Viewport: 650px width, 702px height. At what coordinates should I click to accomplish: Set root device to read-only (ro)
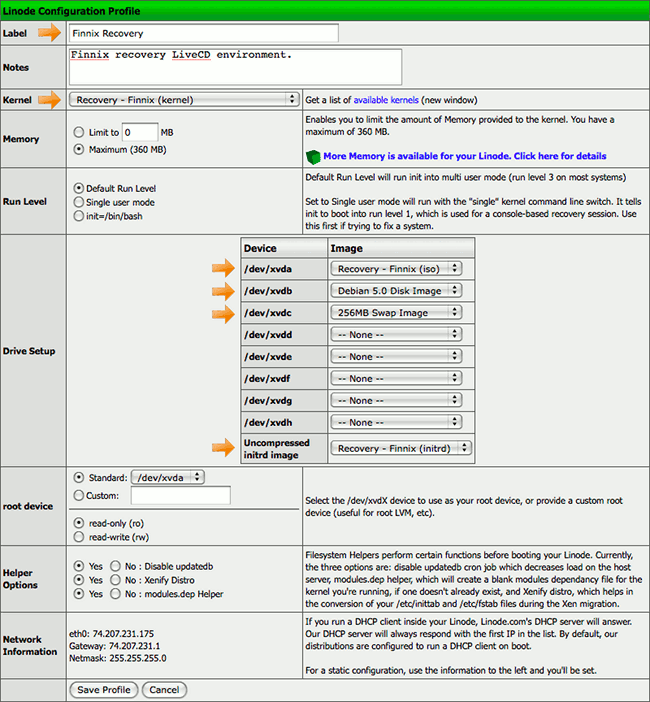[79, 523]
